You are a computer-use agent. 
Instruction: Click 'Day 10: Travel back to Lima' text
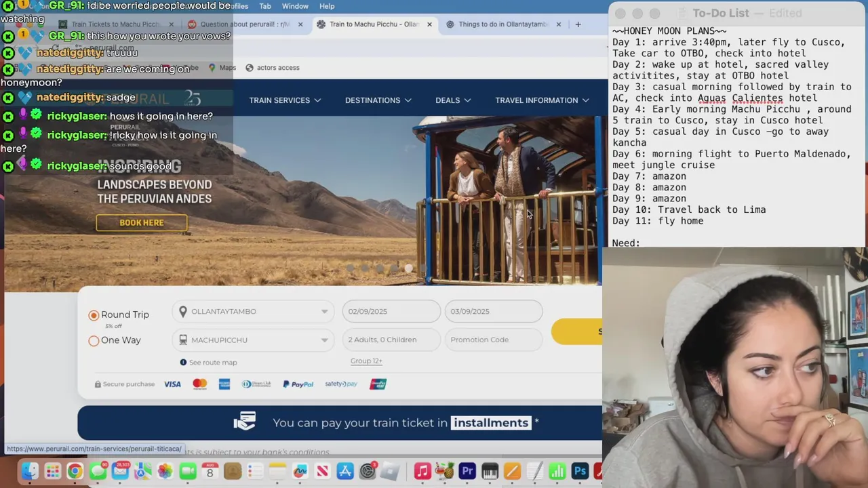pyautogui.click(x=689, y=209)
